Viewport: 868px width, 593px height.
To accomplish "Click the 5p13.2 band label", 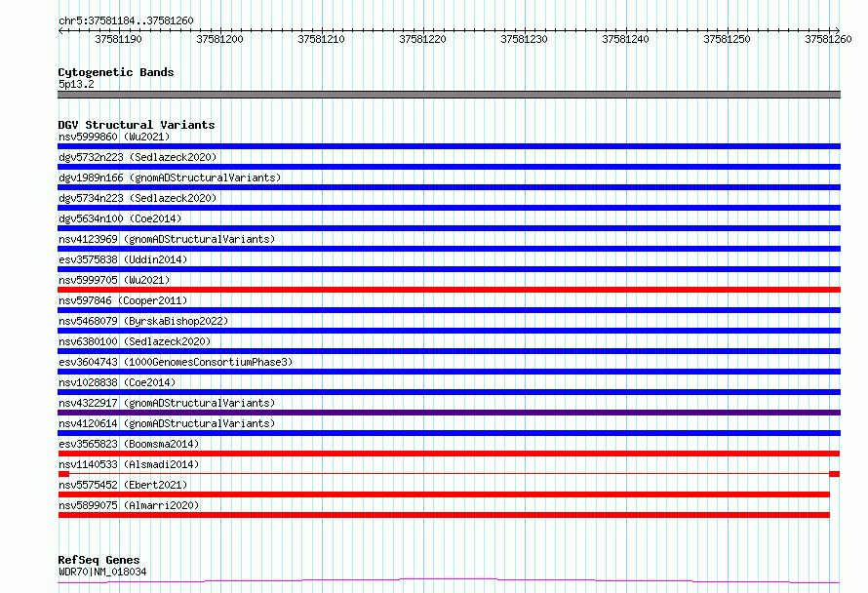I will 76,84.
